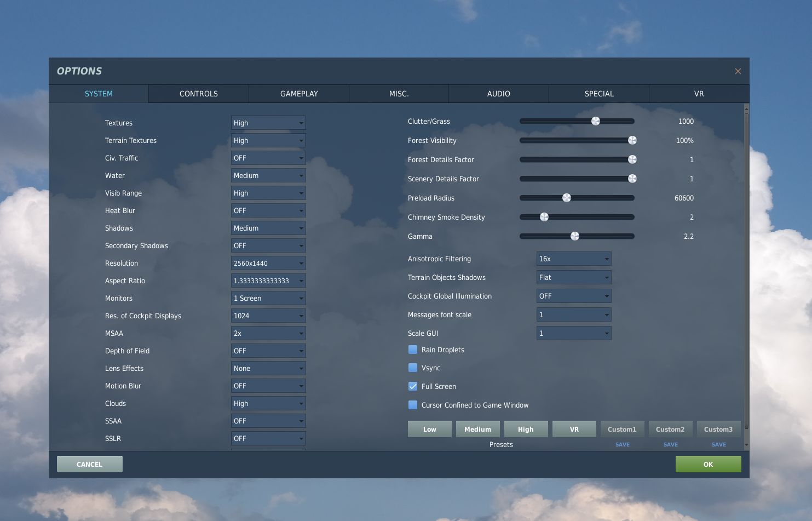Click SAVE under Custom2
This screenshot has height=521, width=812.
[x=671, y=445]
